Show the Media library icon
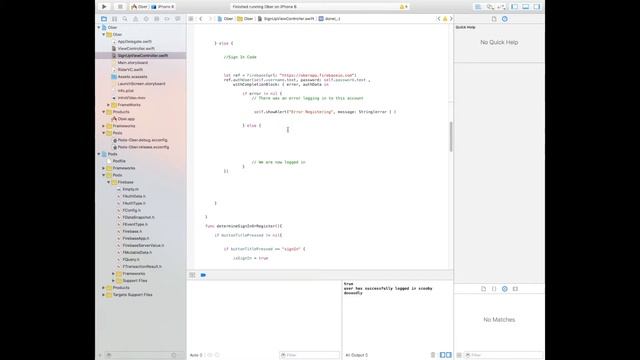Viewport: 640px width, 360px height. 516,289
